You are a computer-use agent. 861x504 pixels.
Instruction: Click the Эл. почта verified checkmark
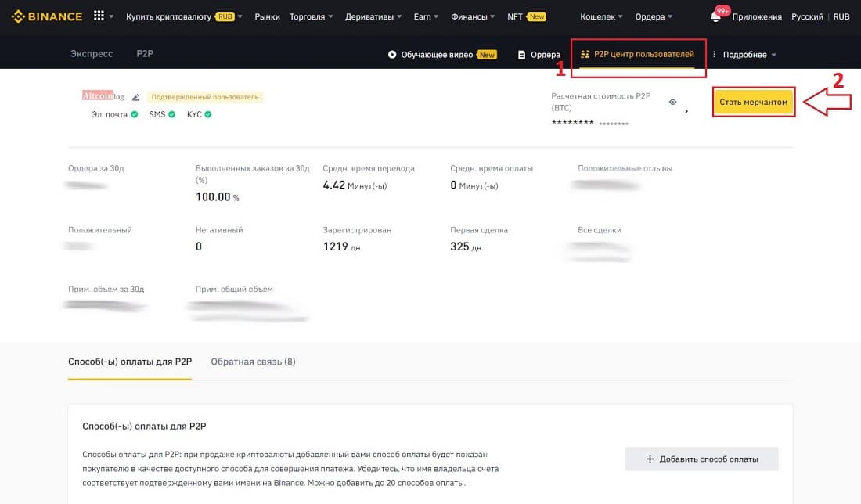click(x=135, y=114)
